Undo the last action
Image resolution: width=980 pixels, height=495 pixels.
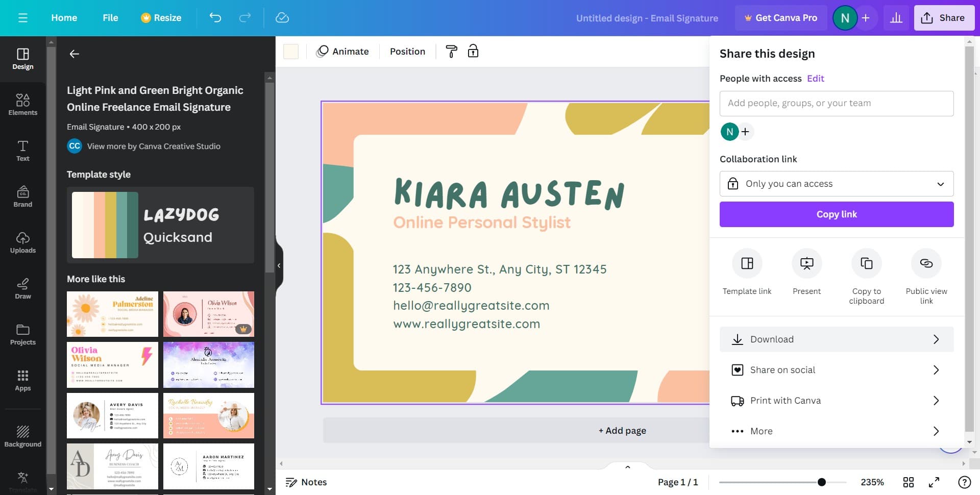click(x=215, y=18)
